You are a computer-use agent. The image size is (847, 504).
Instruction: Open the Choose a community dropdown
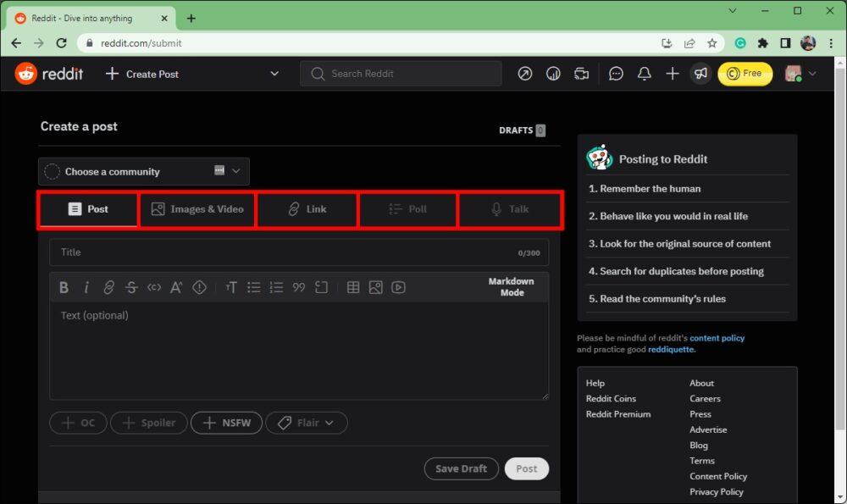(x=143, y=171)
